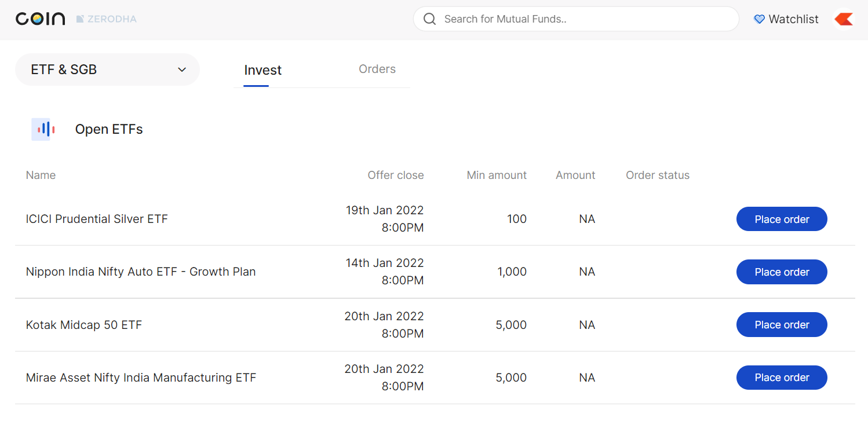Click ICICI Prudential Silver ETF name

click(97, 219)
